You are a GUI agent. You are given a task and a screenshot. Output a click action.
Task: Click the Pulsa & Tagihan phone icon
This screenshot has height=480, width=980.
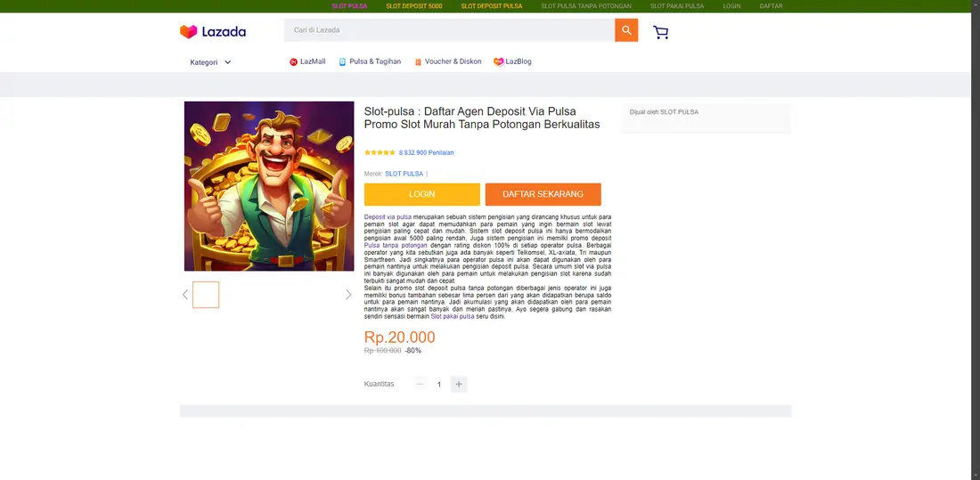tap(342, 61)
